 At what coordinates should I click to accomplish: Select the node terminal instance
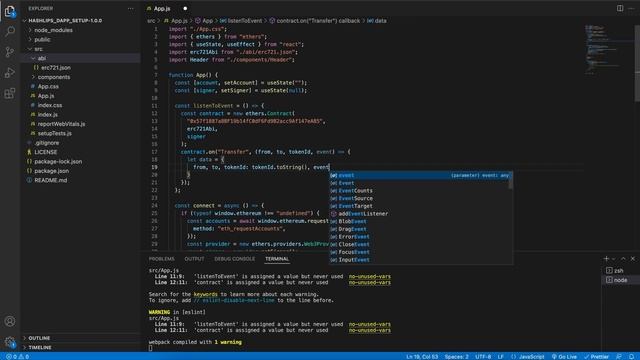coord(620,280)
